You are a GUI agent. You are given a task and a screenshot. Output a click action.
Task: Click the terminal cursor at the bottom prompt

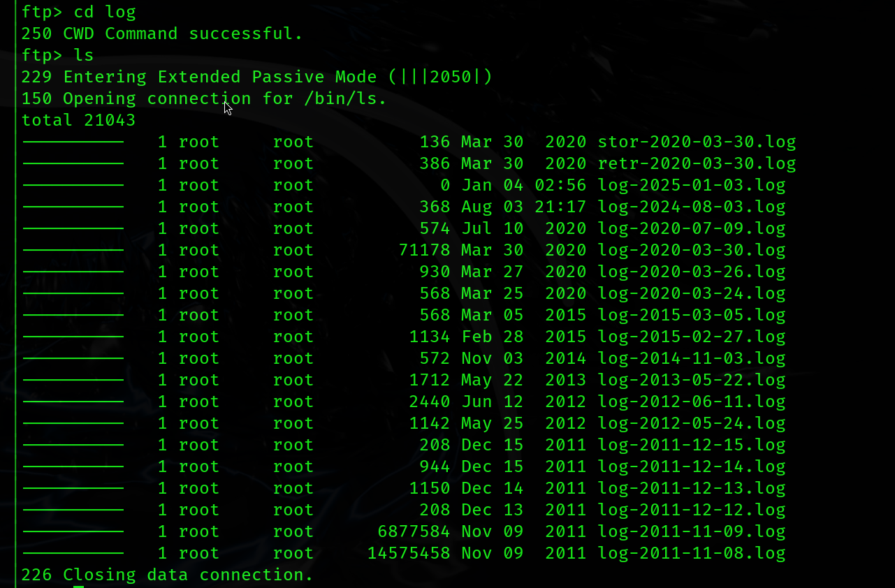click(78, 587)
